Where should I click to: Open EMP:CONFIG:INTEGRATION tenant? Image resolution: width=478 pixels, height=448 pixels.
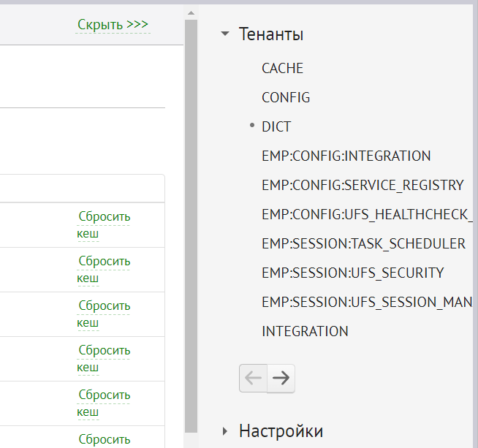pyautogui.click(x=346, y=156)
